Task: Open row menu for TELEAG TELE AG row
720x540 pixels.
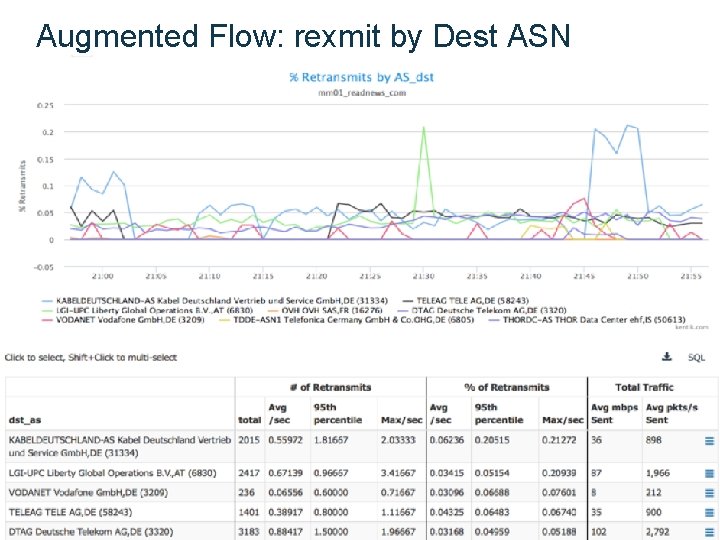Action: (x=709, y=512)
